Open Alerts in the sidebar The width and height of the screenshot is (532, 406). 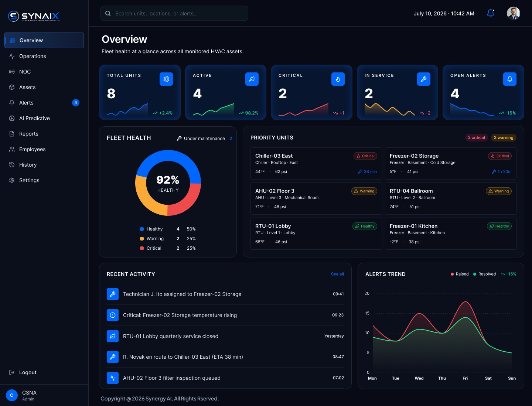pyautogui.click(x=44, y=103)
